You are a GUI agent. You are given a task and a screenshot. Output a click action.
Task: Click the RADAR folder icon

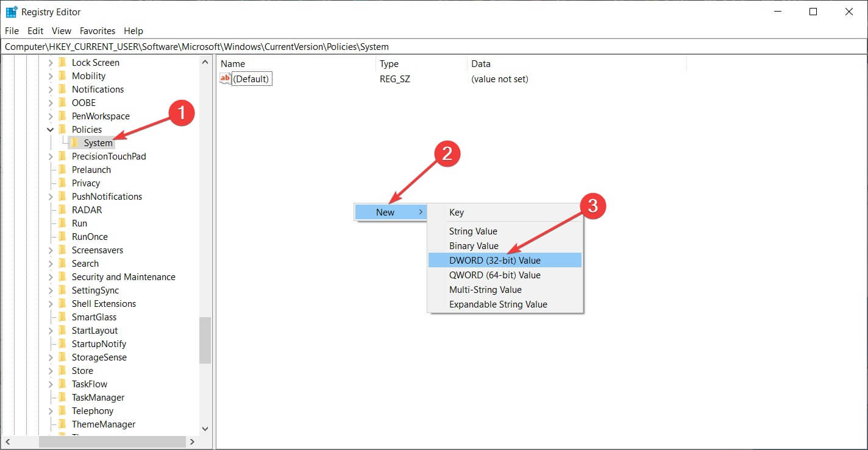point(62,209)
